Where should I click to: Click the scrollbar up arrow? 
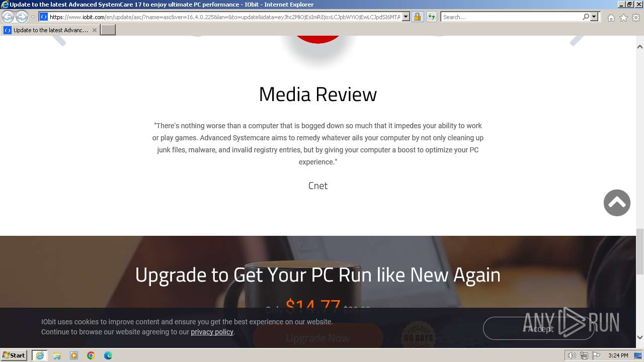coord(640,47)
